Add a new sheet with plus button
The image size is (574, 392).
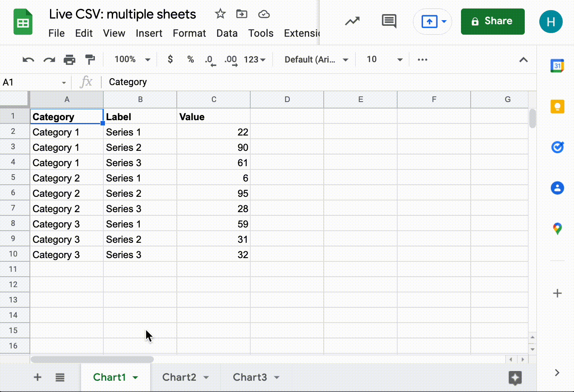click(37, 377)
